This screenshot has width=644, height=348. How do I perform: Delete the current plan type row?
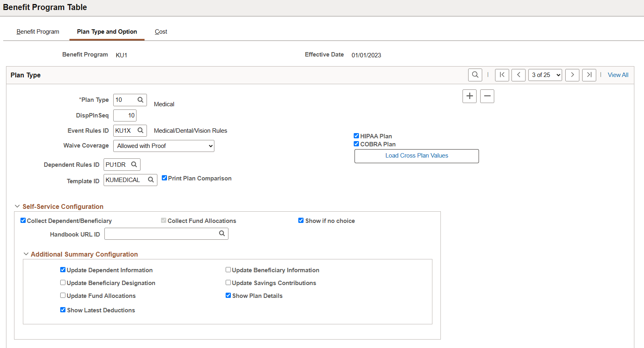click(x=487, y=96)
